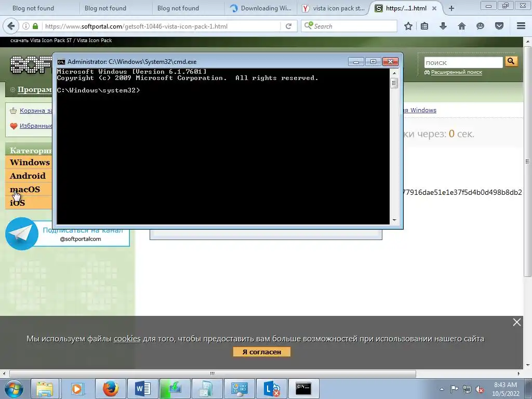Click the поиск site search field
Image resolution: width=532 pixels, height=399 pixels.
(463, 62)
